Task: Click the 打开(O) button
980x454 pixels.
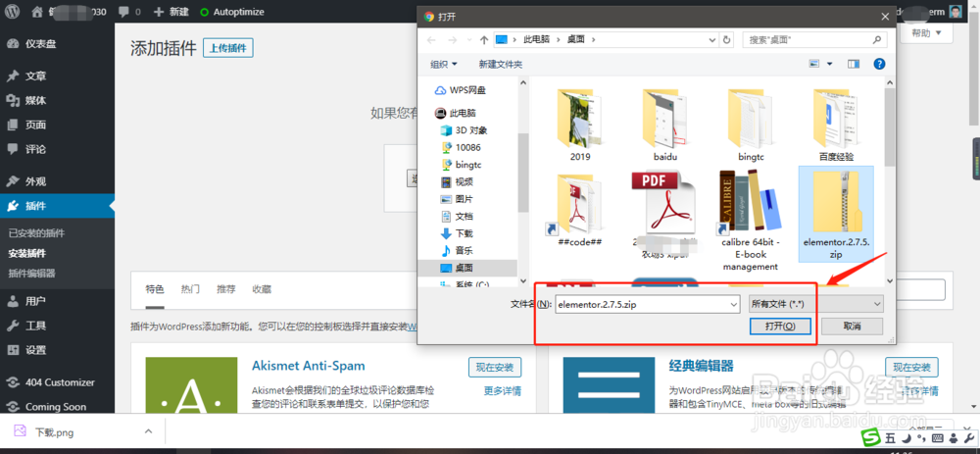Action: click(x=780, y=327)
